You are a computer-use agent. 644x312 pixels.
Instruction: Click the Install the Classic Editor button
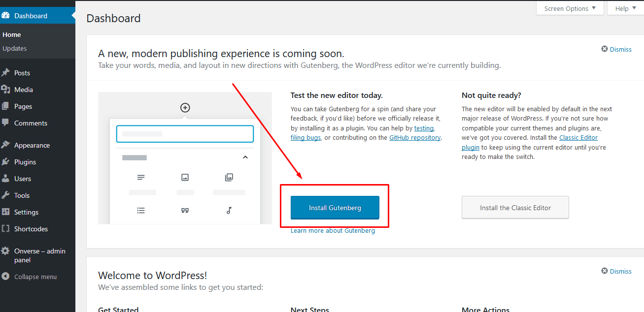[x=515, y=208]
